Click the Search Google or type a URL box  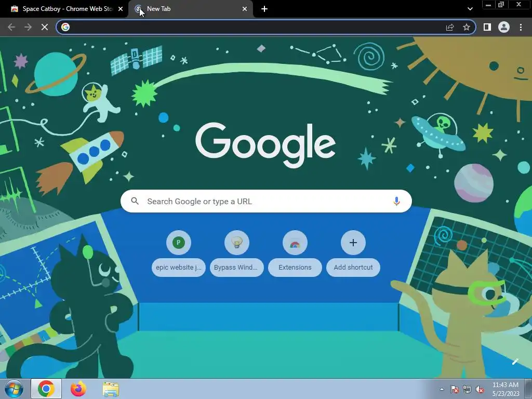266,201
